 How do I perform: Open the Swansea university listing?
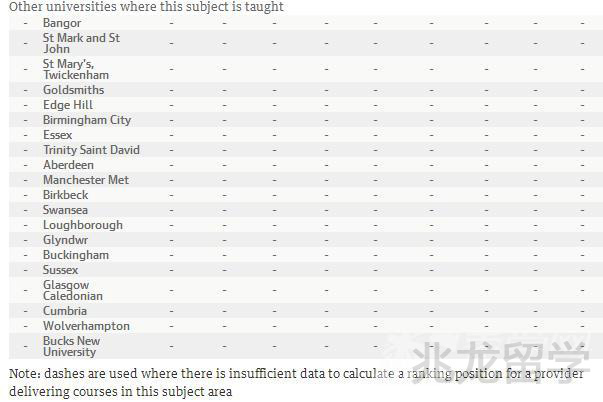click(x=65, y=210)
